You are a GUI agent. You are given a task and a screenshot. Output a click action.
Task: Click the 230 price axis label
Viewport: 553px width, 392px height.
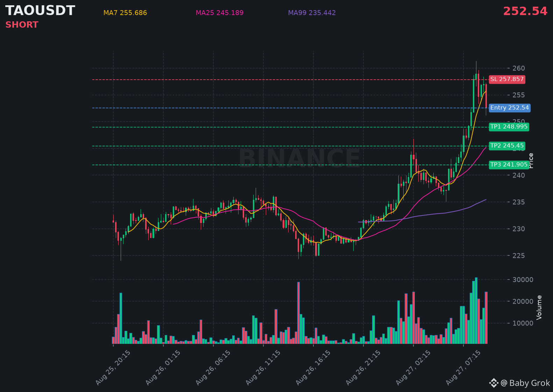(x=519, y=229)
